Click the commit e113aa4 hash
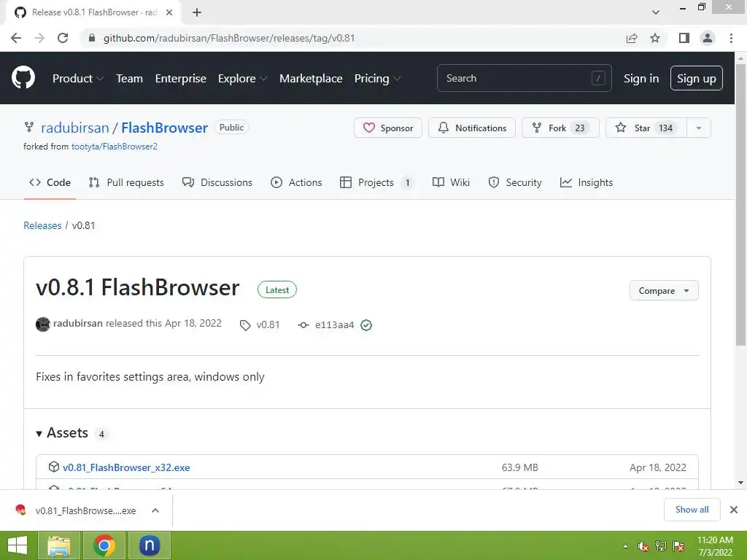The height and width of the screenshot is (560, 747). pyautogui.click(x=334, y=324)
